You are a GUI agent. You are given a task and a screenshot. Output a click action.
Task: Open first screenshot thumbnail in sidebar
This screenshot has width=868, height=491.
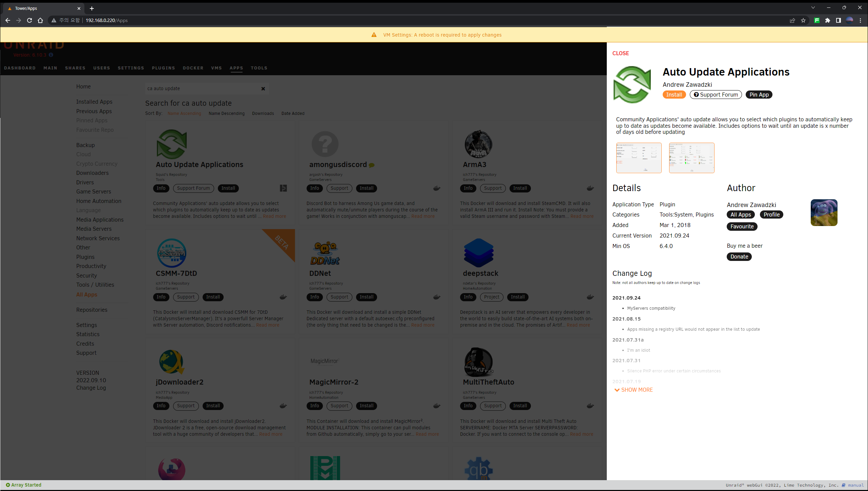point(639,158)
